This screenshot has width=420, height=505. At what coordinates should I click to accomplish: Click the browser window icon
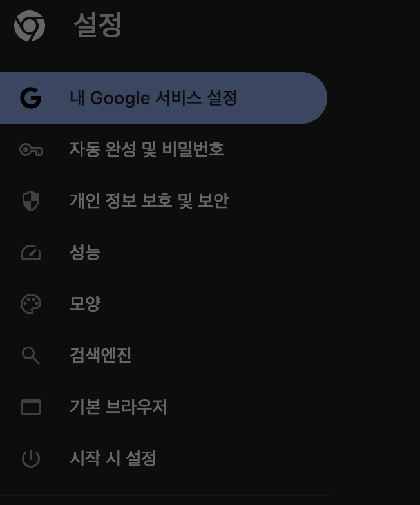[x=31, y=407]
